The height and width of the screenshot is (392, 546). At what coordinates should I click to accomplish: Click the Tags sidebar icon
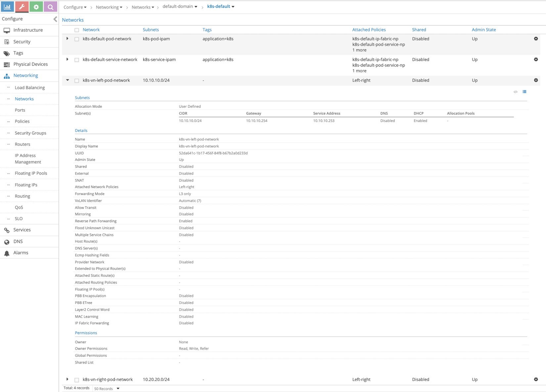(7, 53)
